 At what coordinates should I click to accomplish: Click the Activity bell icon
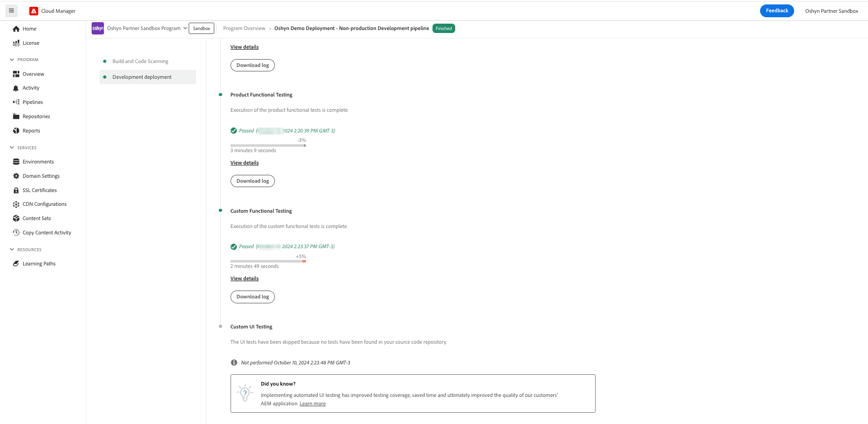16,88
